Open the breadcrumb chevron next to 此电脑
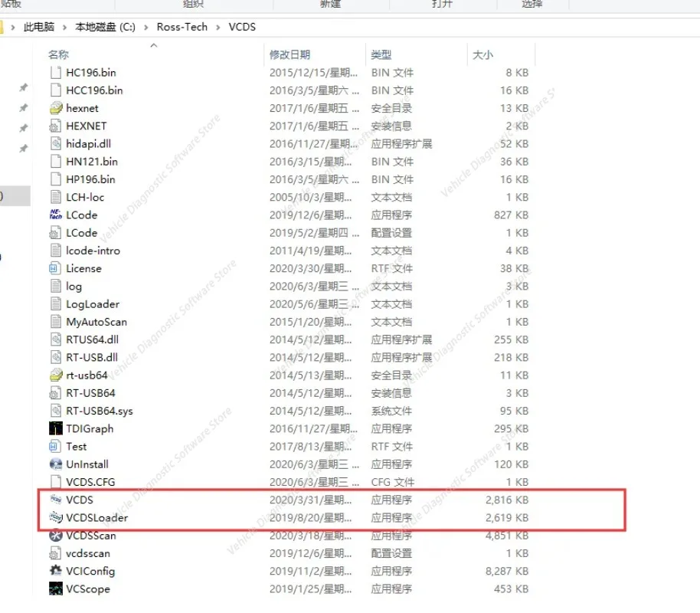The image size is (700, 613). (65, 26)
